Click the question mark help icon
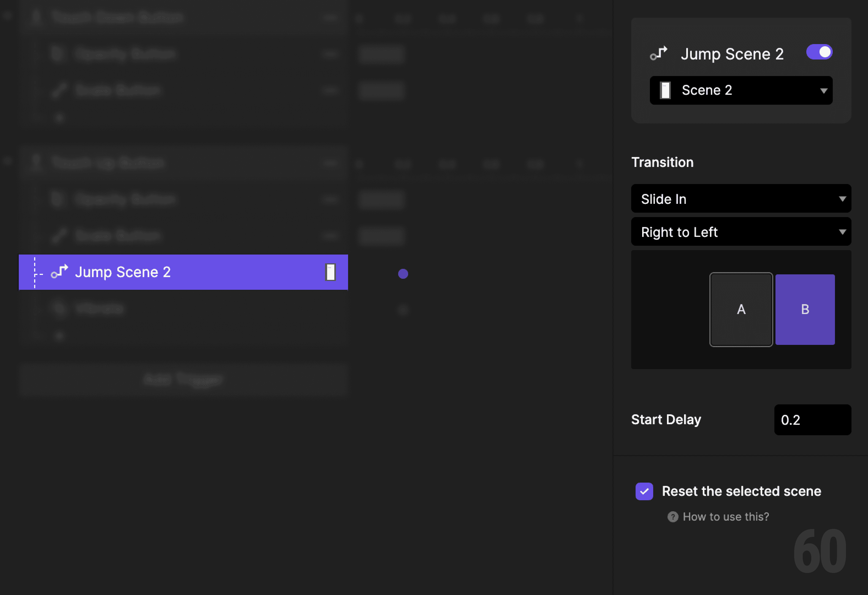The height and width of the screenshot is (595, 868). pos(673,516)
